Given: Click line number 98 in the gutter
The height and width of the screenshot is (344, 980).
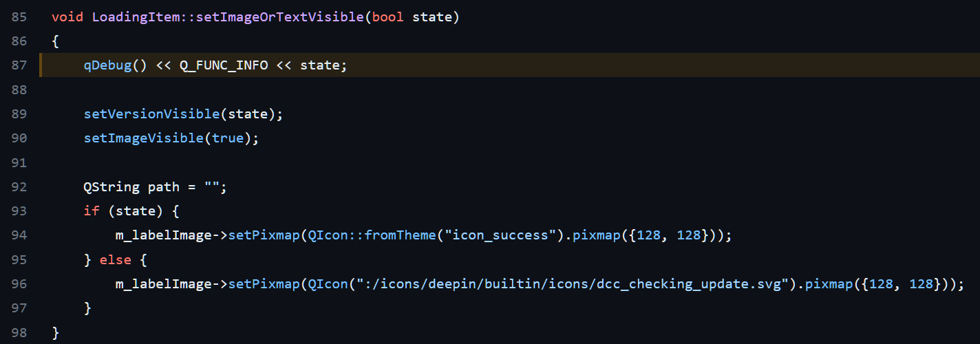Looking at the screenshot, I should coord(19,333).
